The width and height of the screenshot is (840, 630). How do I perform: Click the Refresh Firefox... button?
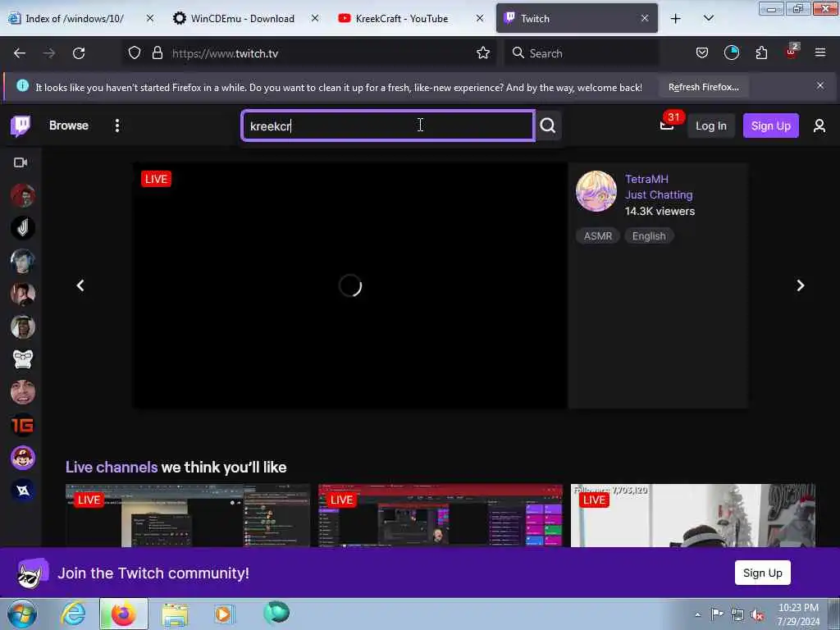tap(703, 87)
